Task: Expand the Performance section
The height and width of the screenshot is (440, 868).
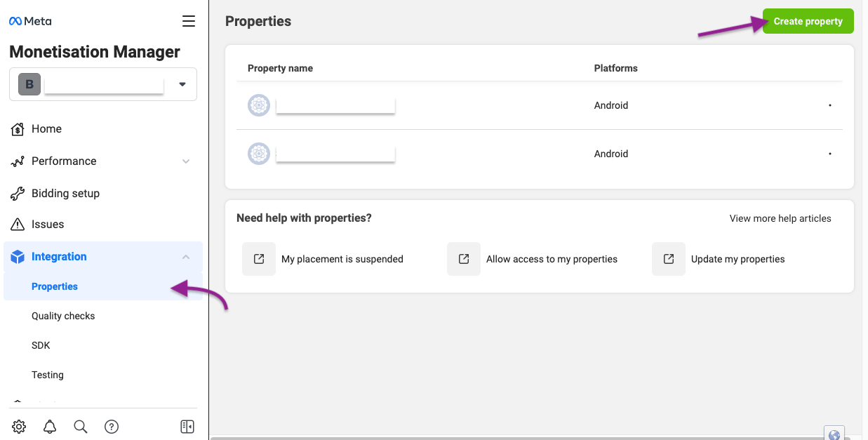Action: coord(185,161)
